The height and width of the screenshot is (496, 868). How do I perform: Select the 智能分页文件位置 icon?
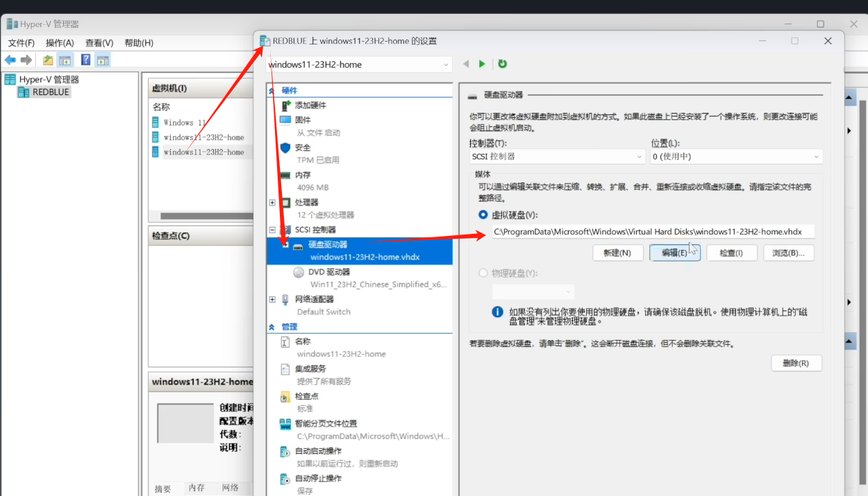coord(285,423)
